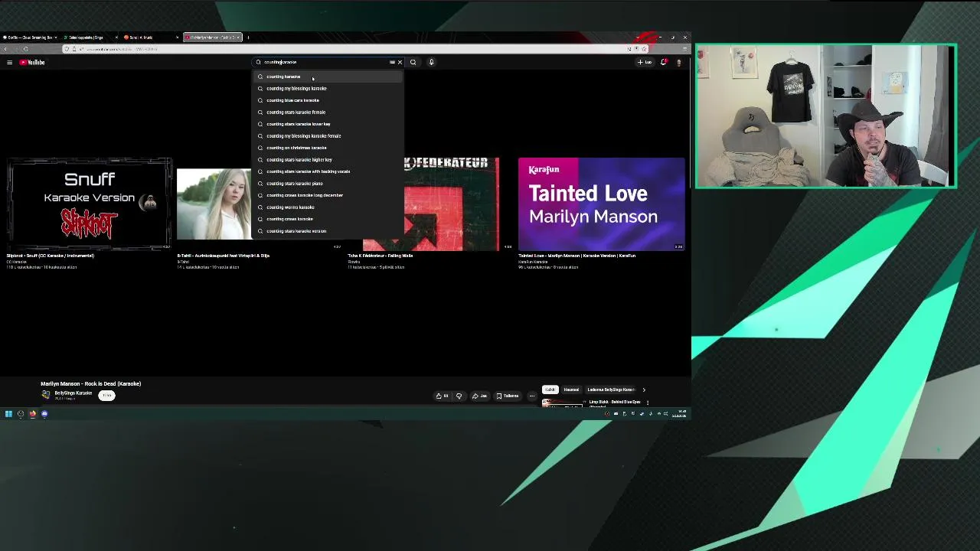Switch to second browser tab
Viewport: 980px width, 551px height.
89,37
